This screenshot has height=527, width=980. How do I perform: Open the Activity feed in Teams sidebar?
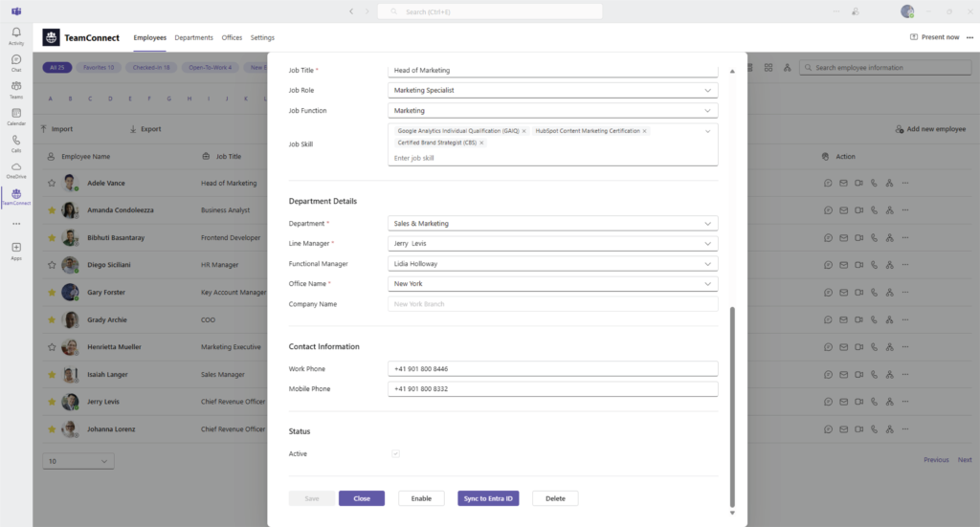(16, 35)
